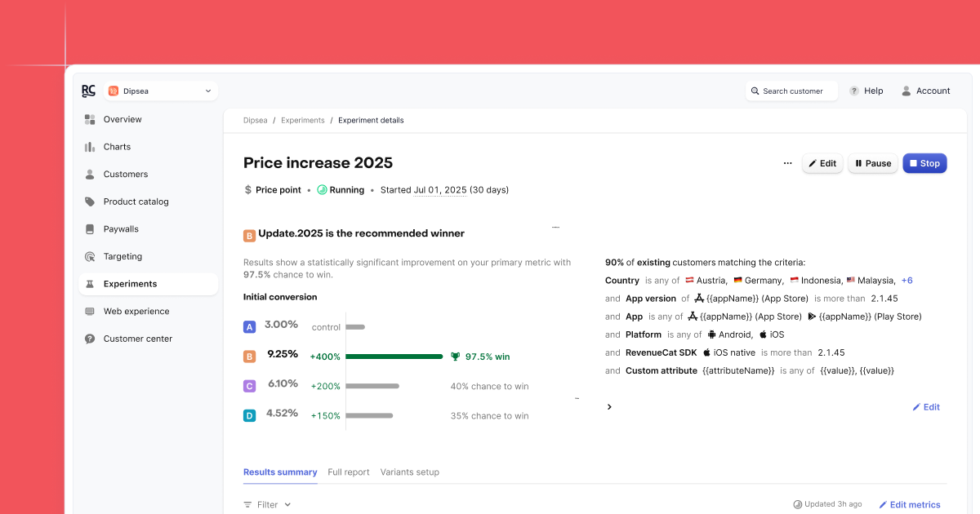980x514 pixels.
Task: Pause the Price increase 2025 experiment
Action: coord(873,163)
